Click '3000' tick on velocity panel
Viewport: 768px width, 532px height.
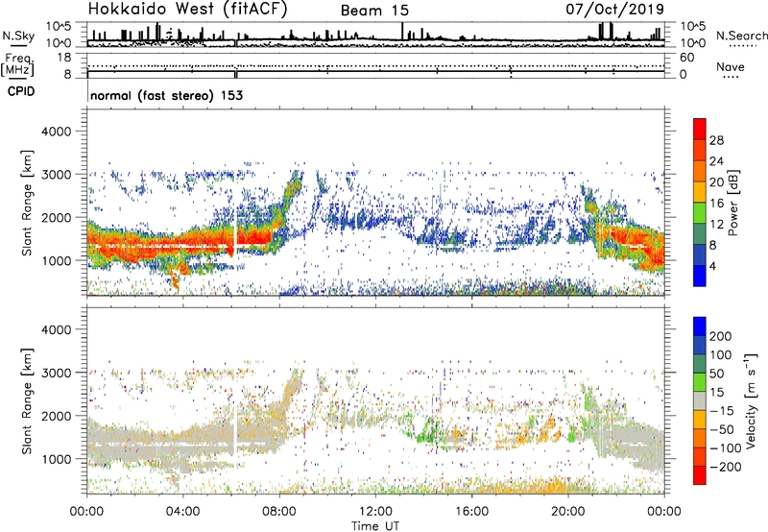point(56,373)
